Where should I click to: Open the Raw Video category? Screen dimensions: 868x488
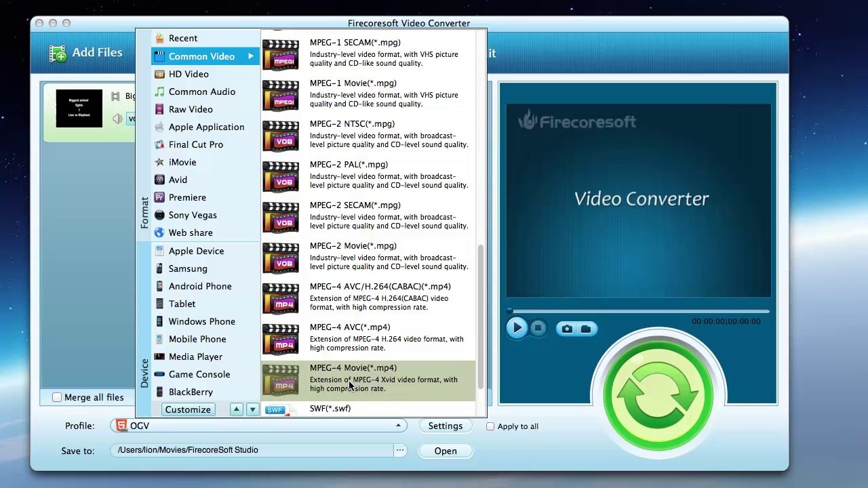(205, 109)
